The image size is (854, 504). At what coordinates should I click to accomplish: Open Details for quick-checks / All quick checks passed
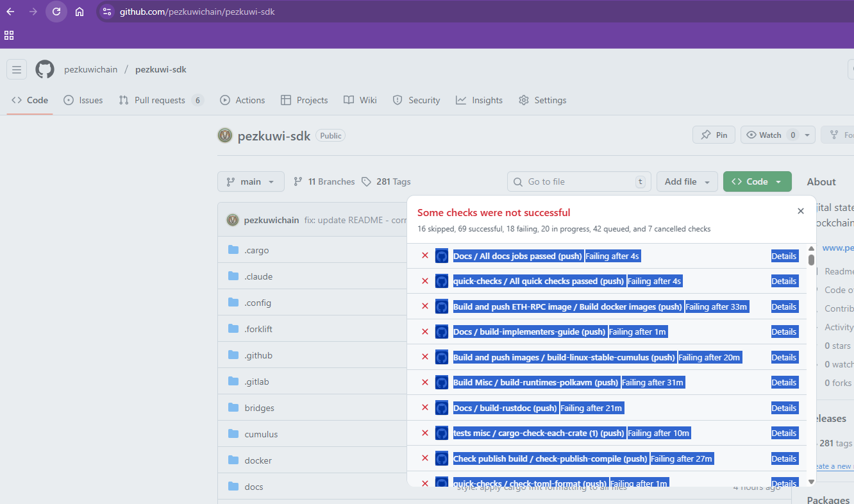(784, 281)
